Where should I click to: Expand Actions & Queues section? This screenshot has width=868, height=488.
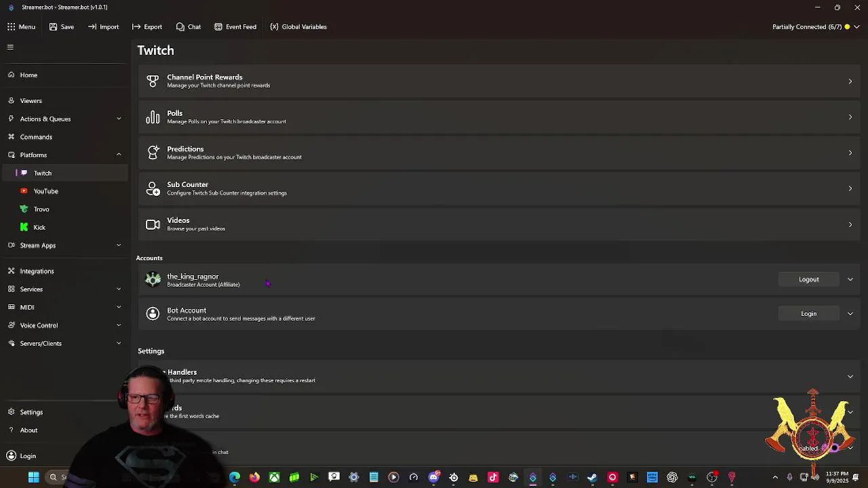64,119
